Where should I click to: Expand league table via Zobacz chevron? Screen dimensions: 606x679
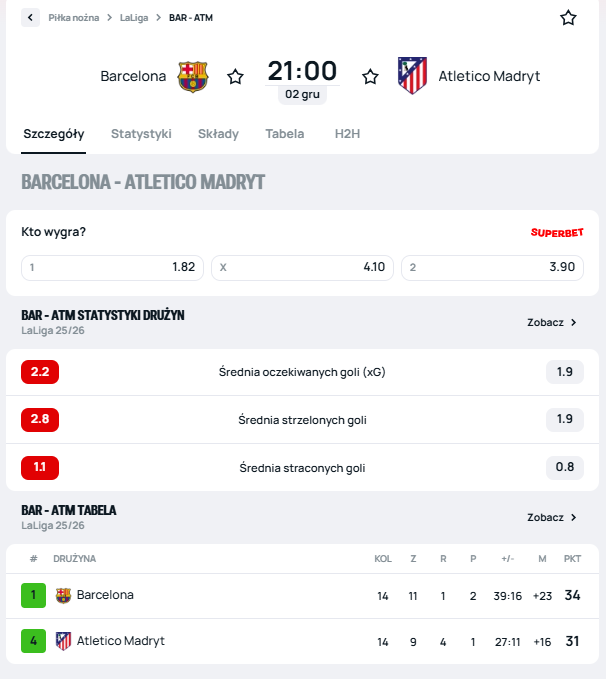click(x=573, y=518)
